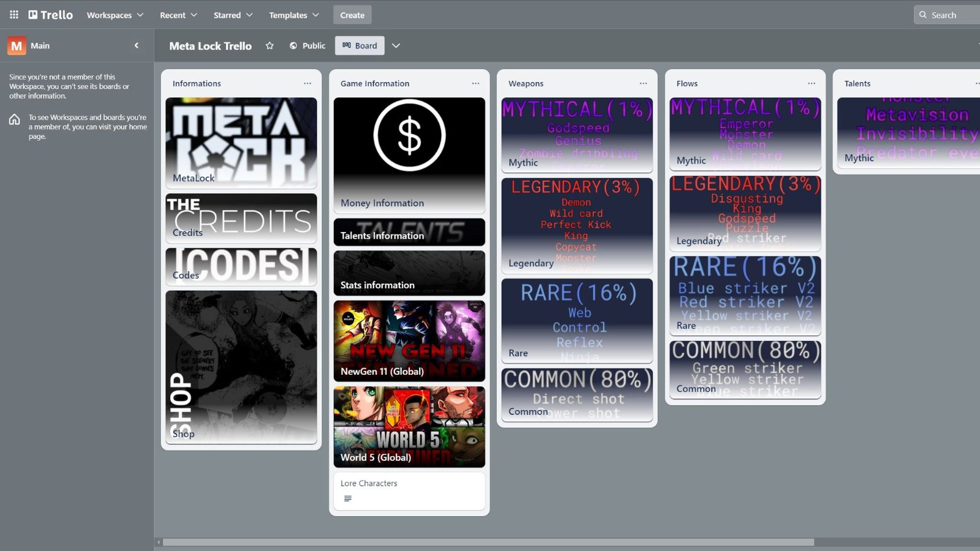Click the home icon in the sidebar
The height and width of the screenshot is (551, 980).
[13, 120]
